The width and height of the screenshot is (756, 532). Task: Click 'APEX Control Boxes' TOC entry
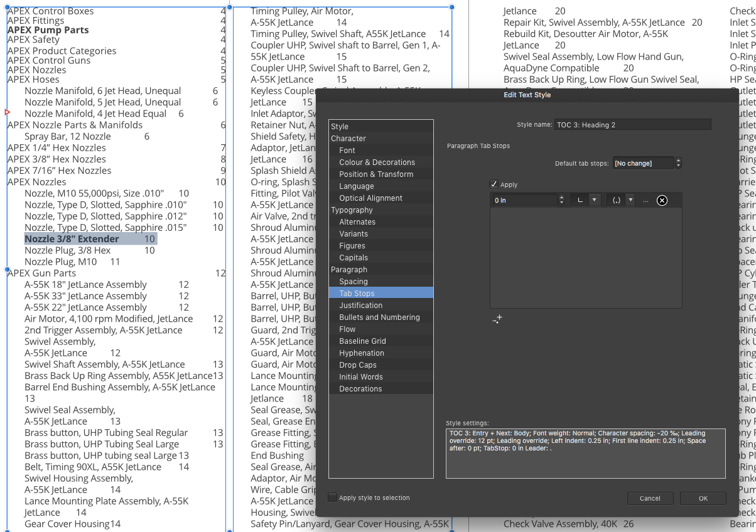(50, 11)
